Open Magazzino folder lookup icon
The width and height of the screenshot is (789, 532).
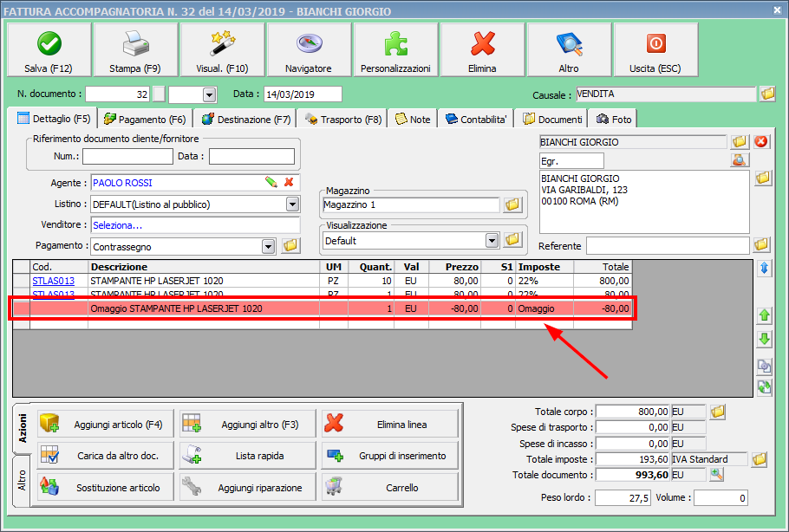(x=512, y=204)
